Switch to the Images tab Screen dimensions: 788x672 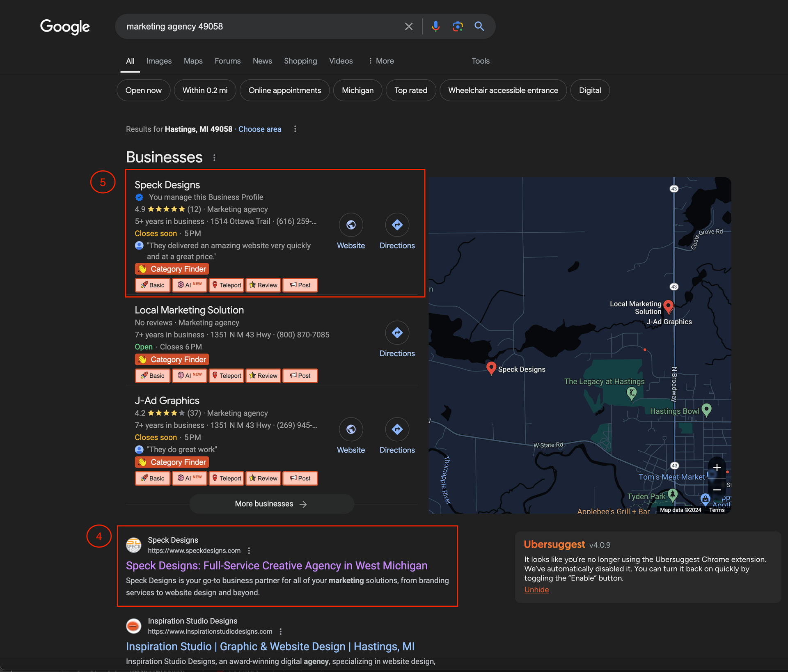159,61
